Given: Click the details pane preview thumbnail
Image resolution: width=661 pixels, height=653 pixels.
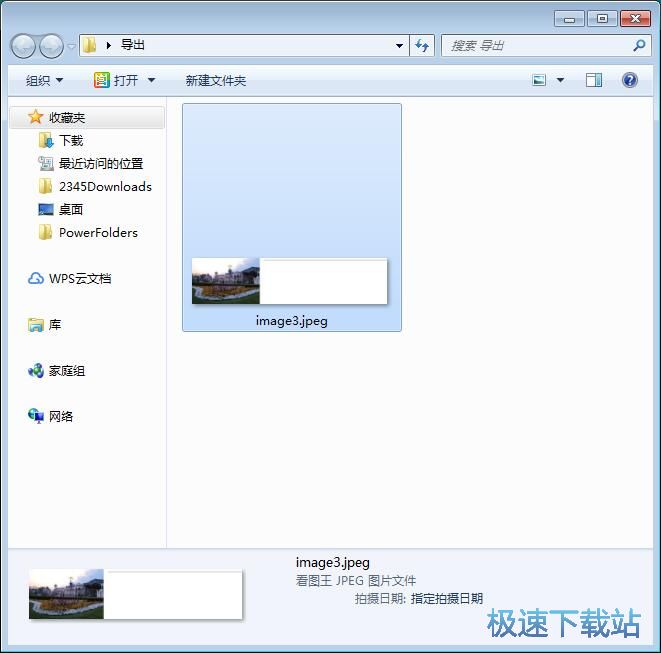Looking at the screenshot, I should pos(135,594).
